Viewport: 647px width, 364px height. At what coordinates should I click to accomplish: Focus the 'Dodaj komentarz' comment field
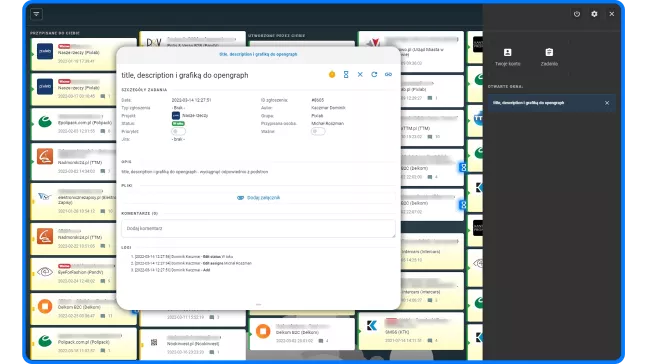click(x=258, y=228)
